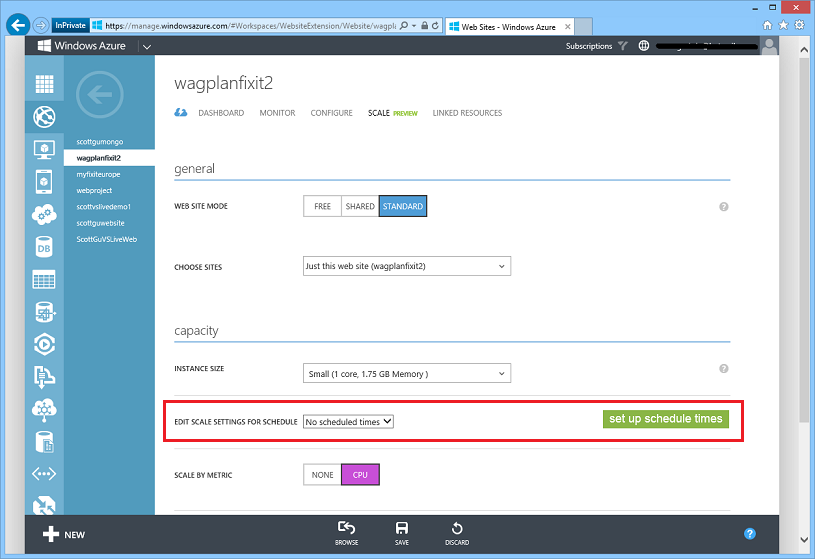
Task: Close the Web Sites - Windows Azure tab
Action: (x=568, y=27)
